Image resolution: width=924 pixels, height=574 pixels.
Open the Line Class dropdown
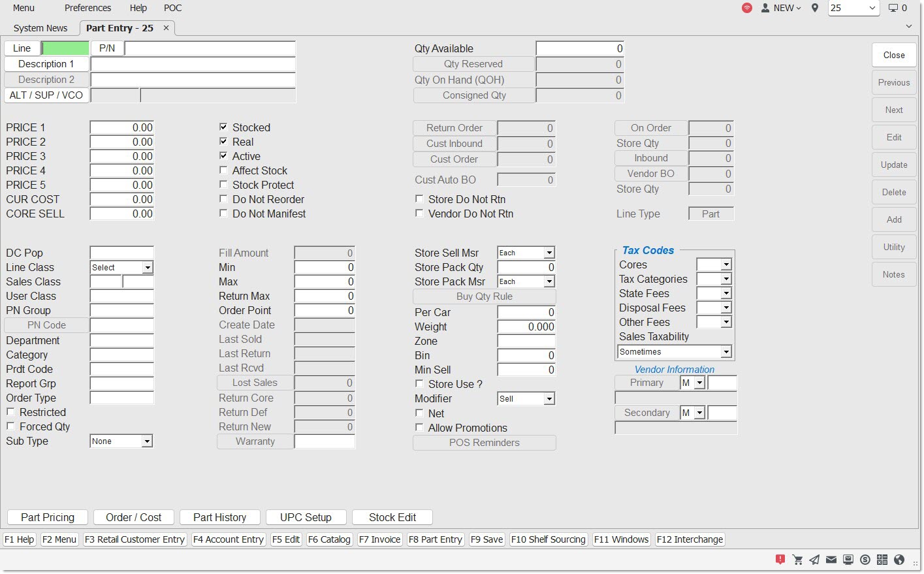(148, 268)
